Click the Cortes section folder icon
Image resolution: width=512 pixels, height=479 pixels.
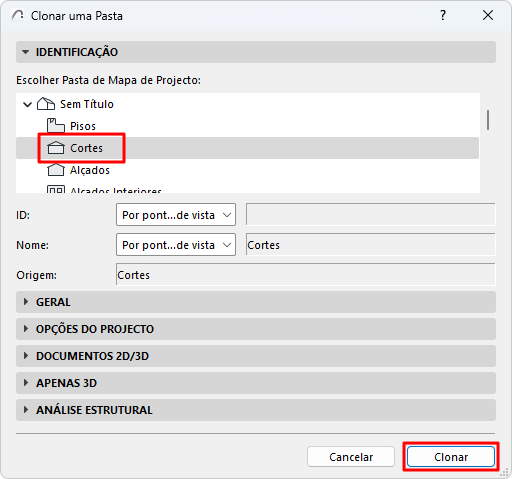[x=56, y=148]
